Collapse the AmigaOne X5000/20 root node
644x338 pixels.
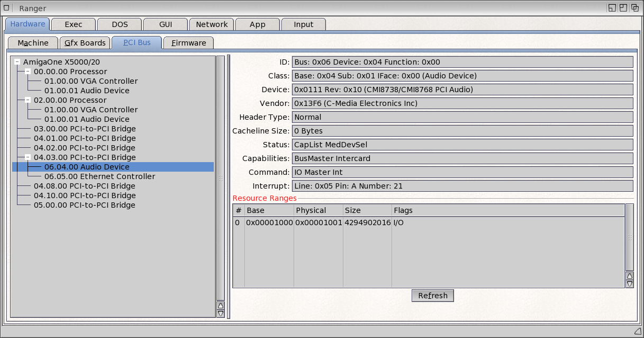point(17,62)
